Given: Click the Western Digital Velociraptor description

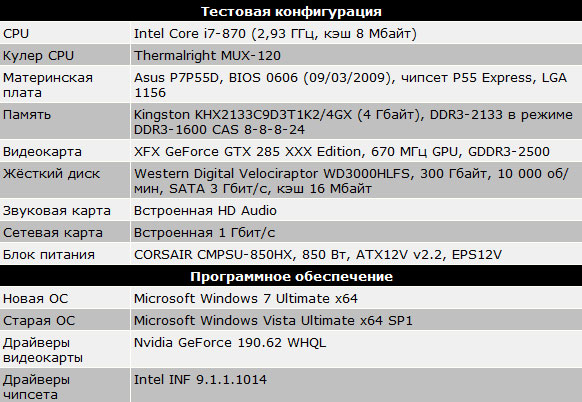Looking at the screenshot, I should [x=351, y=181].
